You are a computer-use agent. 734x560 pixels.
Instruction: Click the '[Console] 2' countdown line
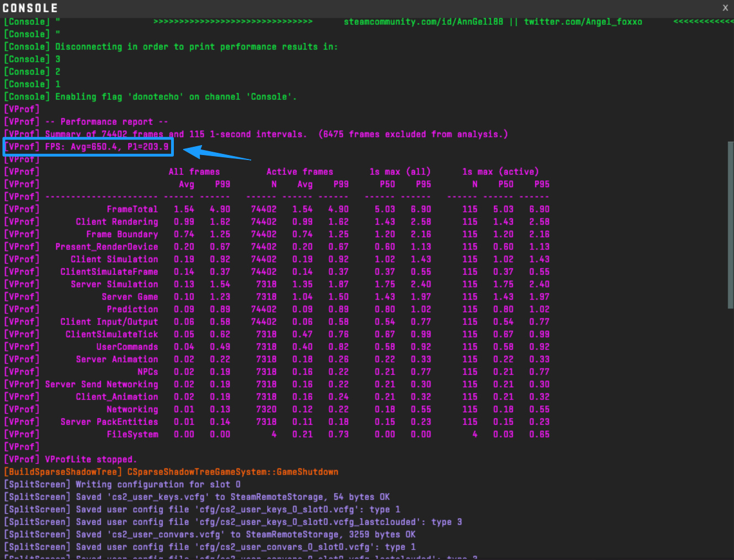pyautogui.click(x=32, y=72)
